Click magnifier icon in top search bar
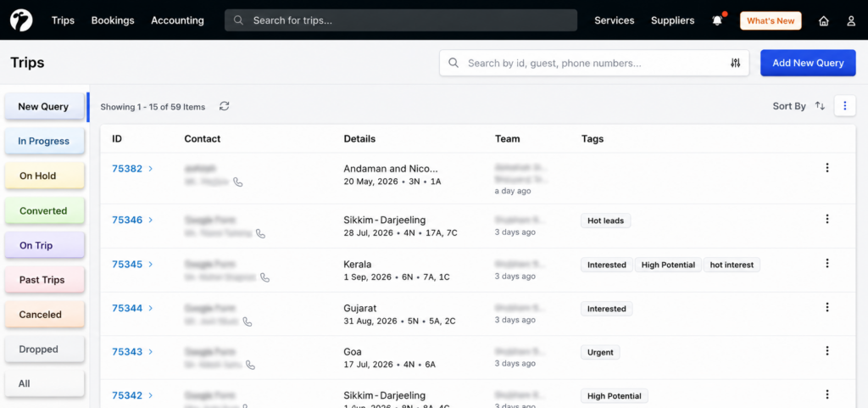The image size is (868, 408). pos(238,20)
